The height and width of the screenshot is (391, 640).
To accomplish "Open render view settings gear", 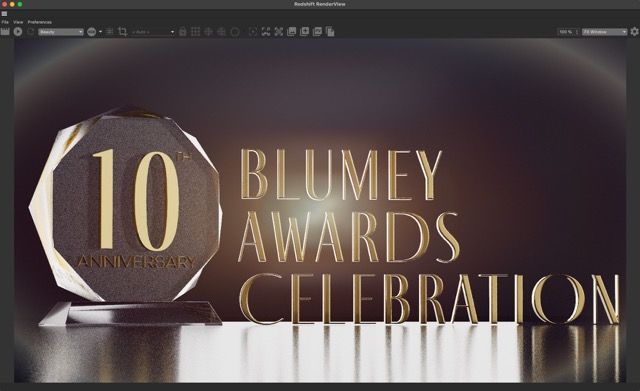I will click(634, 31).
